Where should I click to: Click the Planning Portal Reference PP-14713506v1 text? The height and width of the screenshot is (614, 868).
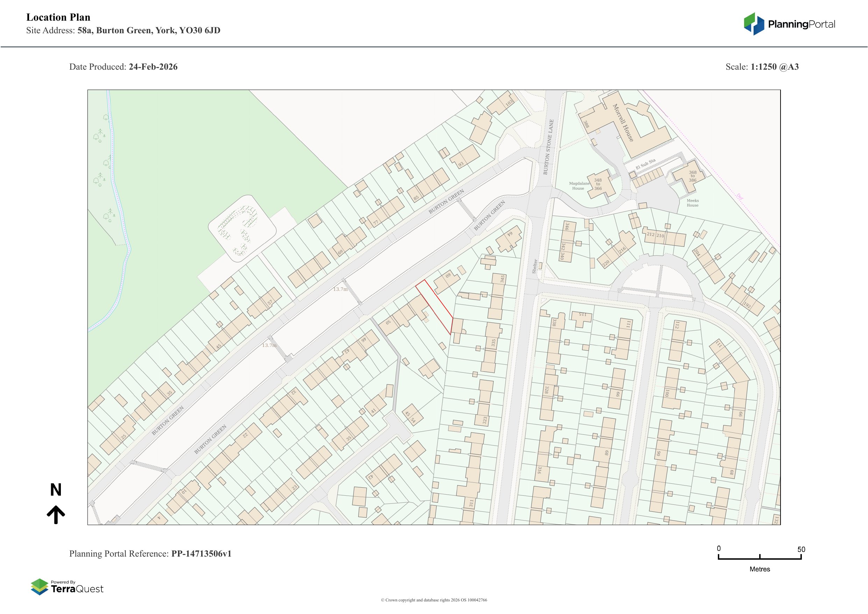coord(150,554)
